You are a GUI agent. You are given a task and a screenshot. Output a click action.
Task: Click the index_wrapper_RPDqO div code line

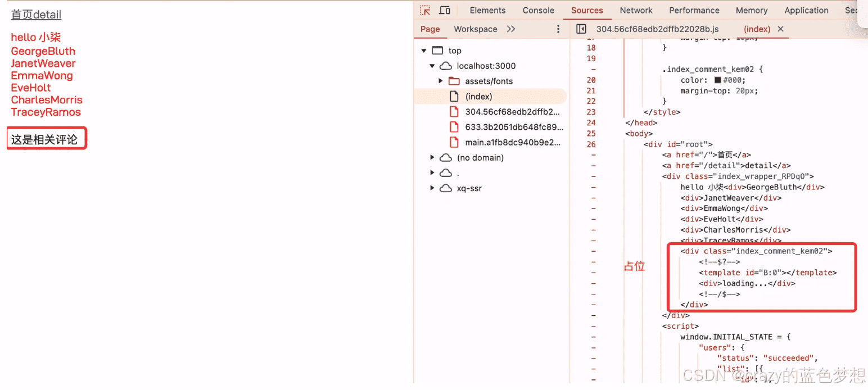pyautogui.click(x=738, y=176)
